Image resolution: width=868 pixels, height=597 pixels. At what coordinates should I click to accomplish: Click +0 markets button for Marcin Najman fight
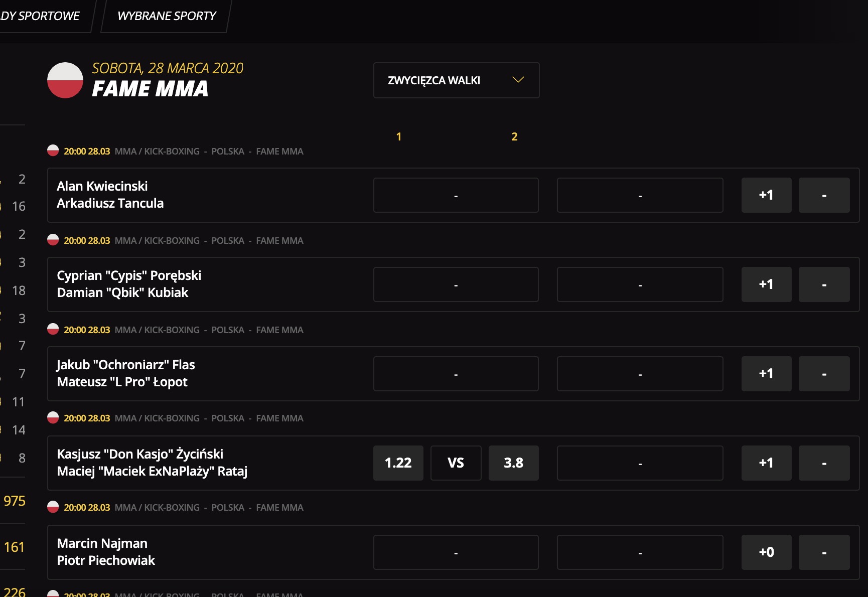766,552
